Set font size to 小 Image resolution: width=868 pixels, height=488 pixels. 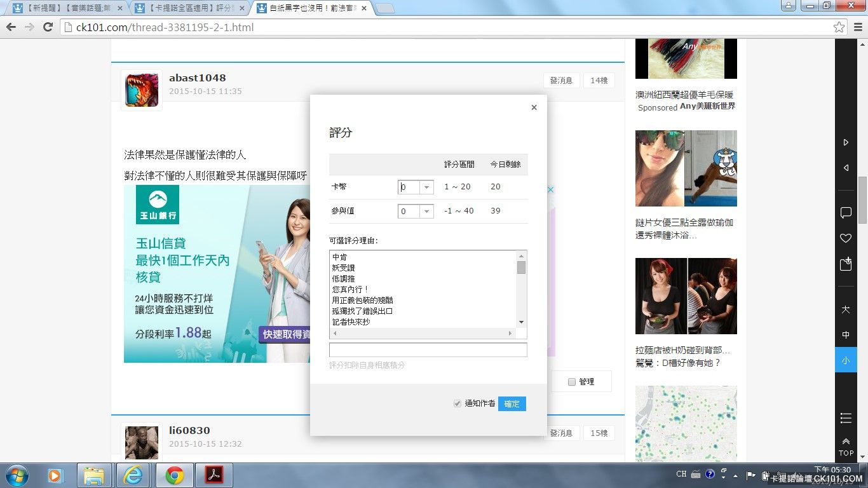[846, 360]
